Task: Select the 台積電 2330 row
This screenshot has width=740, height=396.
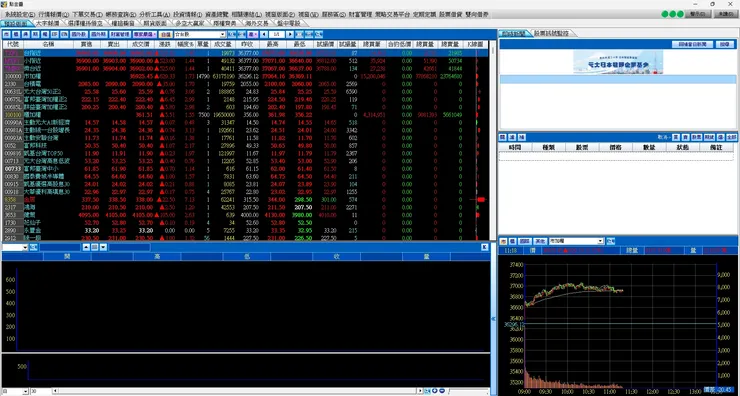Action: [x=245, y=84]
